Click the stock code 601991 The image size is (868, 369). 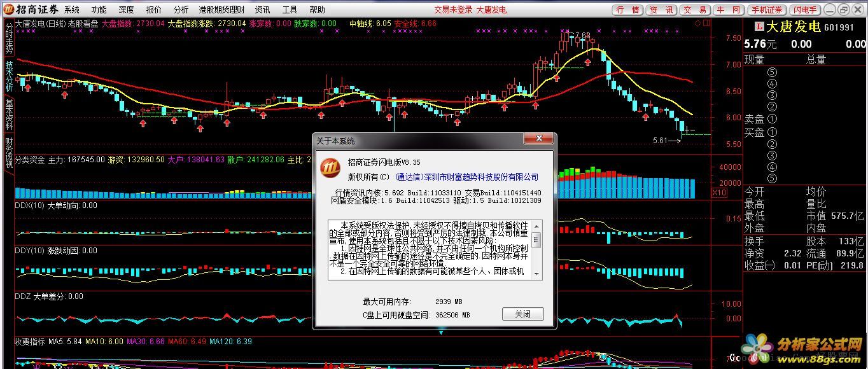click(839, 27)
